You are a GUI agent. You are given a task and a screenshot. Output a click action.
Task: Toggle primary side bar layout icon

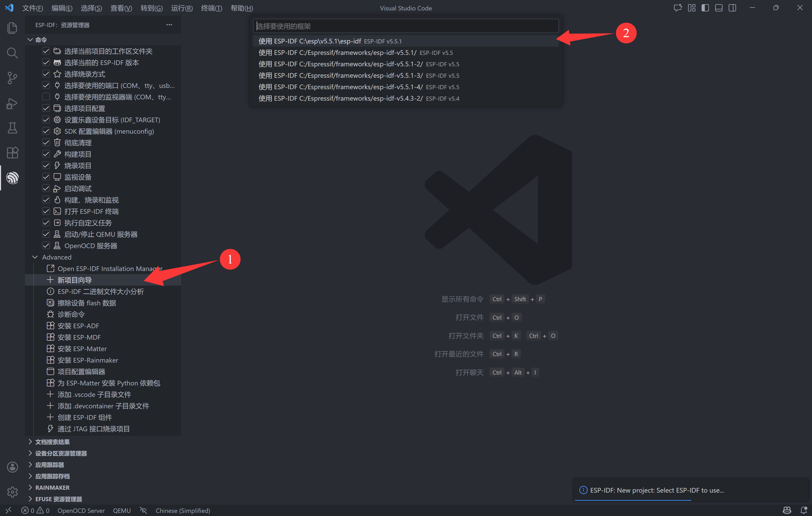(x=705, y=8)
